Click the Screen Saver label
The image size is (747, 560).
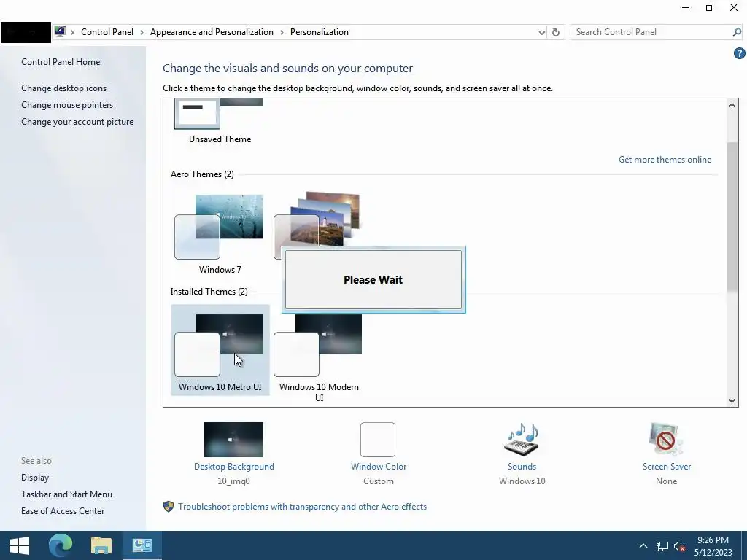667,467
